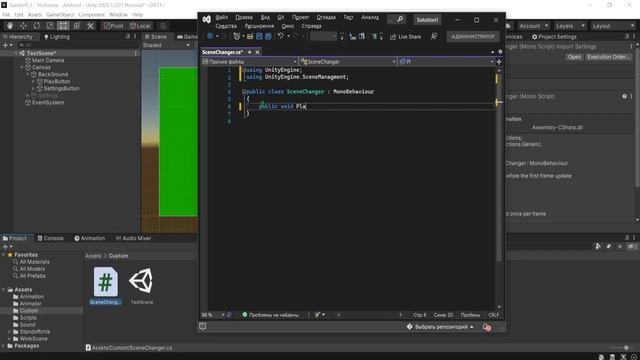Open the Layers dropdown in Unity
This screenshot has height=360, width=640.
click(x=570, y=26)
